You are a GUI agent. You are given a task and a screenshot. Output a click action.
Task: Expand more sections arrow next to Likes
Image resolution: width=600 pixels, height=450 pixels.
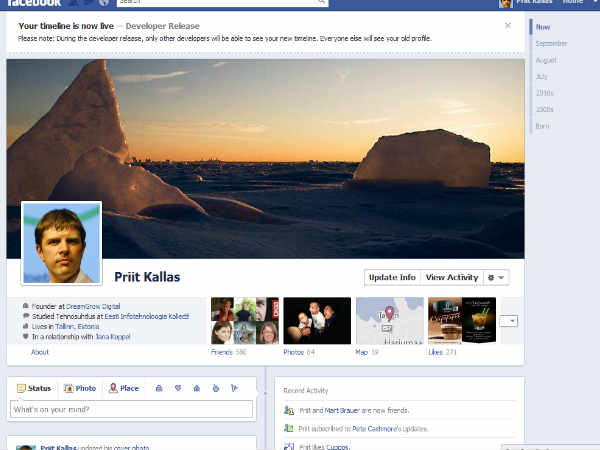[509, 321]
